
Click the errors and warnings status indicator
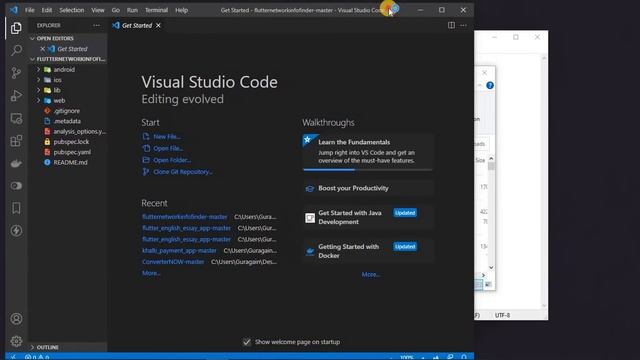click(x=37, y=357)
